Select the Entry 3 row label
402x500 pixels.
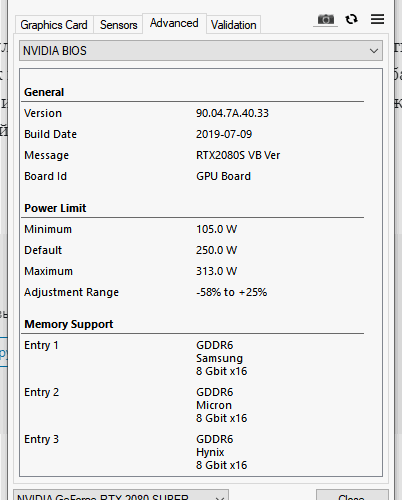[41, 439]
